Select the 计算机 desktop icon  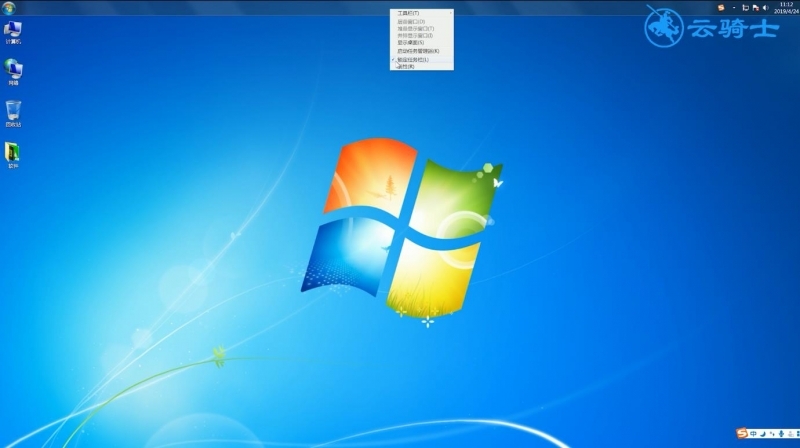(13, 33)
